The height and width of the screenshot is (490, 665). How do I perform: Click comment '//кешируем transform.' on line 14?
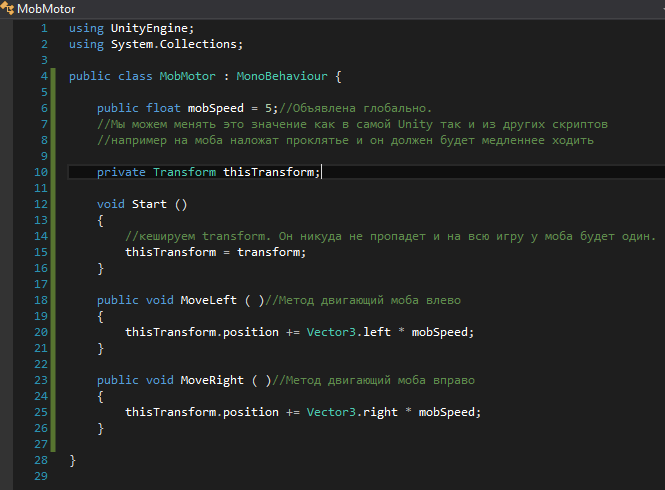(x=198, y=236)
